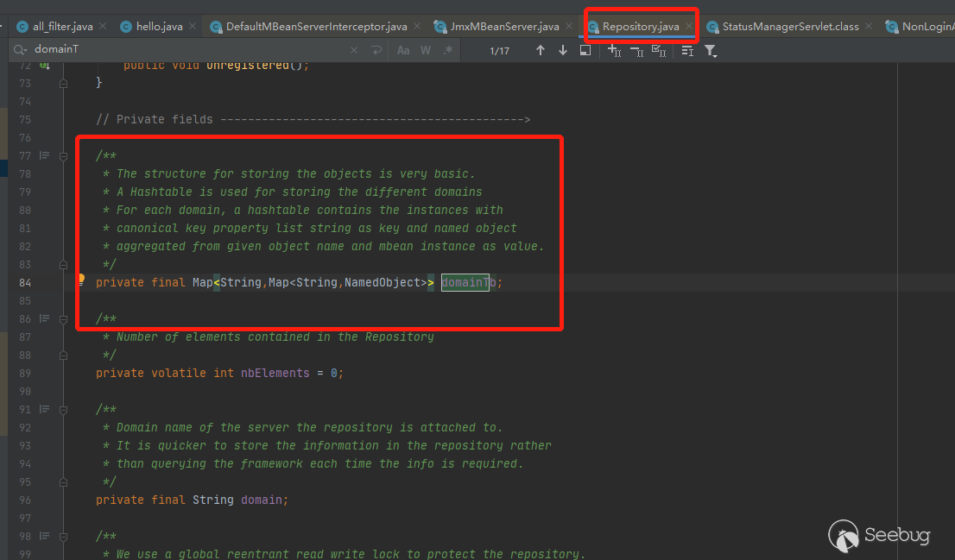Collapse the Javadoc block at line 77
This screenshot has height=560, width=955.
[63, 156]
